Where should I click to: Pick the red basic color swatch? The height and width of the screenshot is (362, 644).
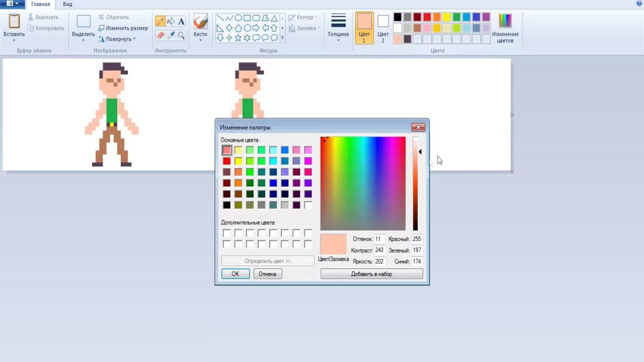[227, 161]
